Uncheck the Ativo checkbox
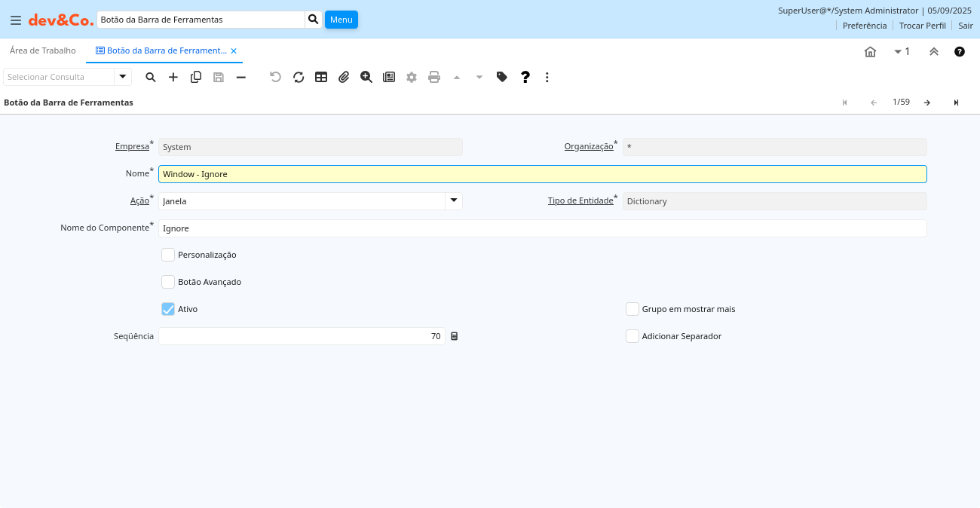 (168, 309)
